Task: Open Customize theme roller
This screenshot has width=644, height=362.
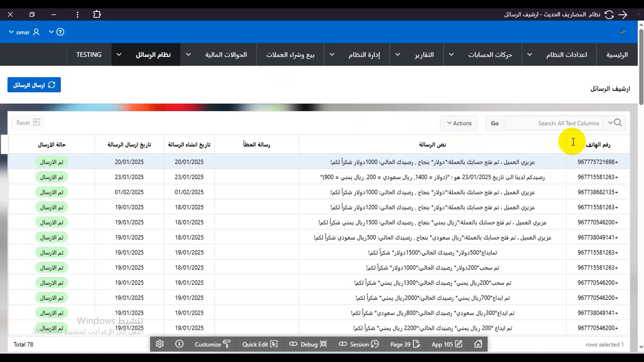Action: tap(213, 344)
